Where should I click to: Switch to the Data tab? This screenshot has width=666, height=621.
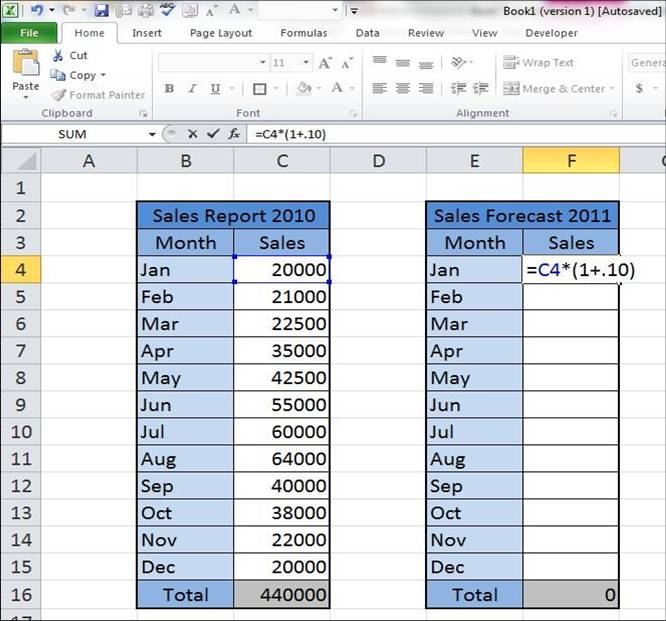pos(367,33)
